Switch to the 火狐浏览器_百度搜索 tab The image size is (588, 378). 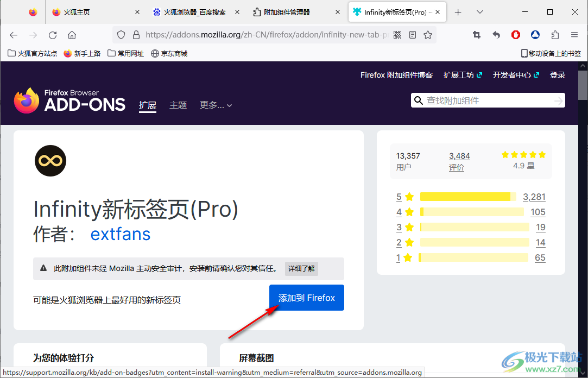coord(195,12)
